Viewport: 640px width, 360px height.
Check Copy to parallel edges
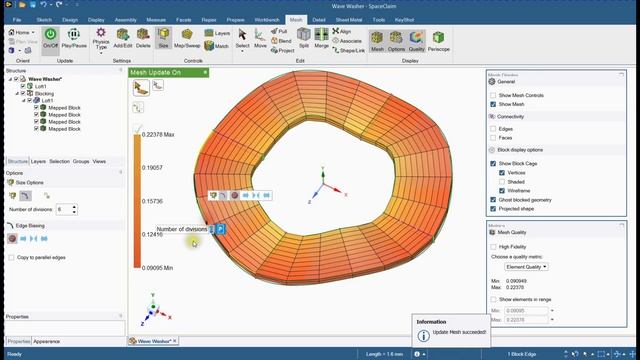pyautogui.click(x=11, y=258)
